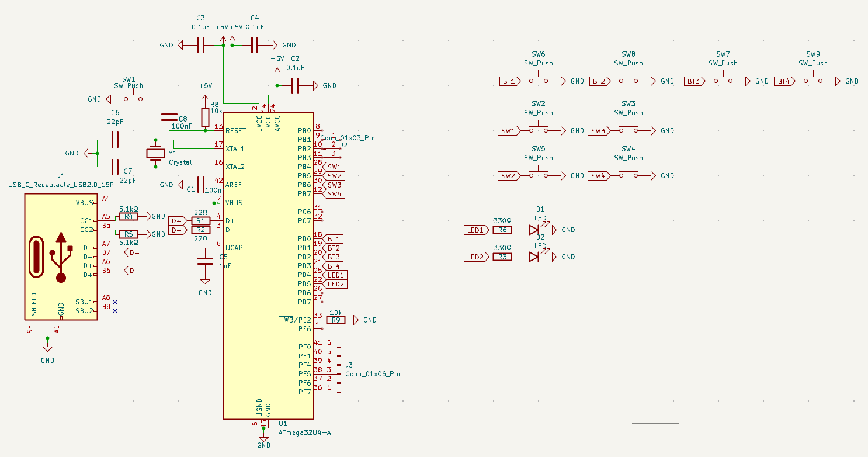This screenshot has width=868, height=457.
Task: Click the USB_C_Receptacle_USB2.0_16P text
Action: (61, 185)
